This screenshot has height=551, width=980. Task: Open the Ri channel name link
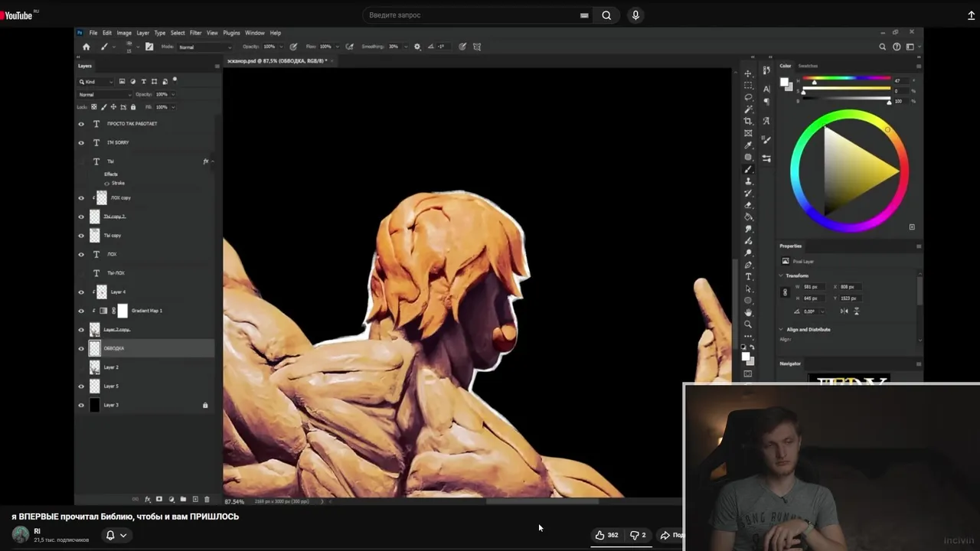click(x=37, y=531)
